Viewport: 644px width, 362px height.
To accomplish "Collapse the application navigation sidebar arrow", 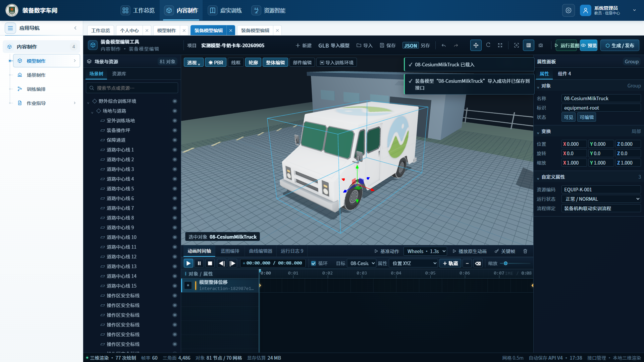I will [x=75, y=28].
